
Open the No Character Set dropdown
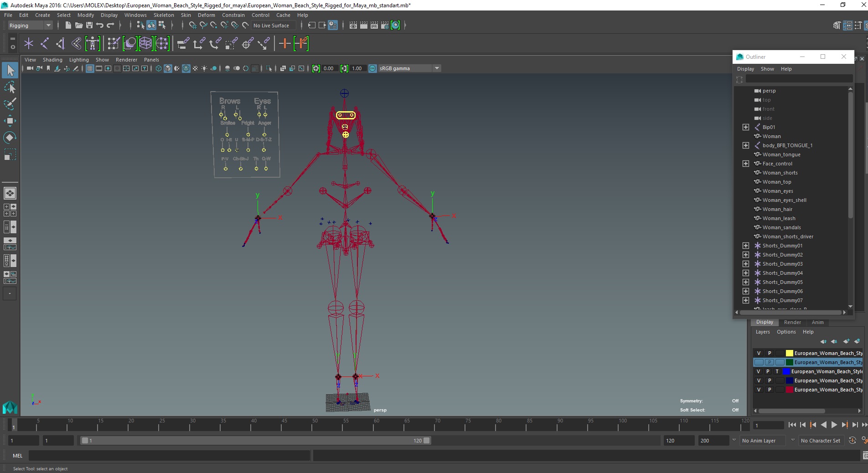point(822,441)
